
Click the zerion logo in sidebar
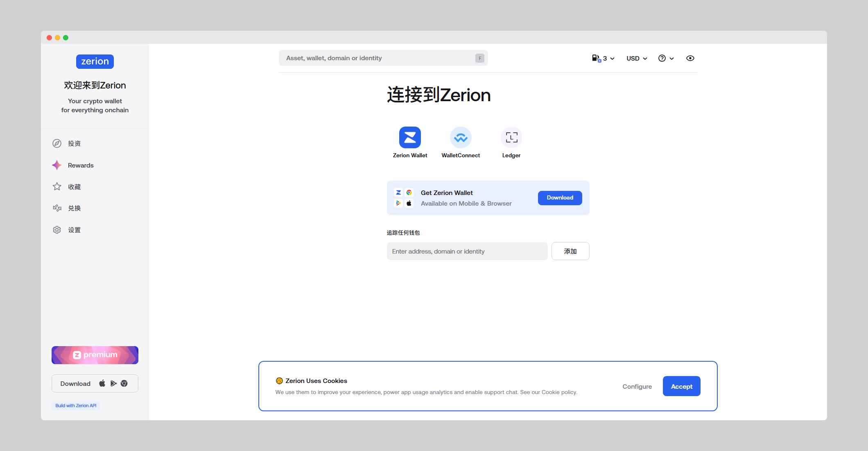(95, 61)
